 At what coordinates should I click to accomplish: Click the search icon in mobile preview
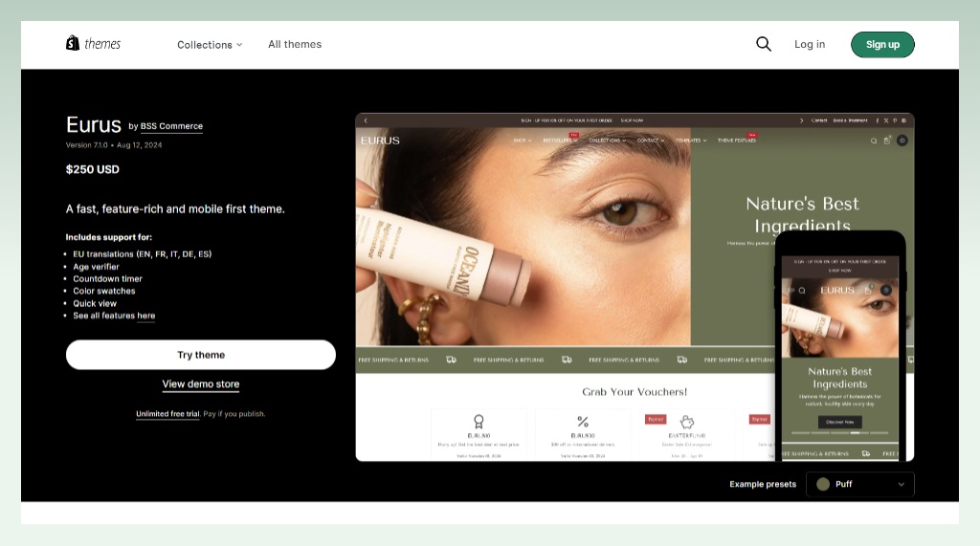pyautogui.click(x=802, y=291)
